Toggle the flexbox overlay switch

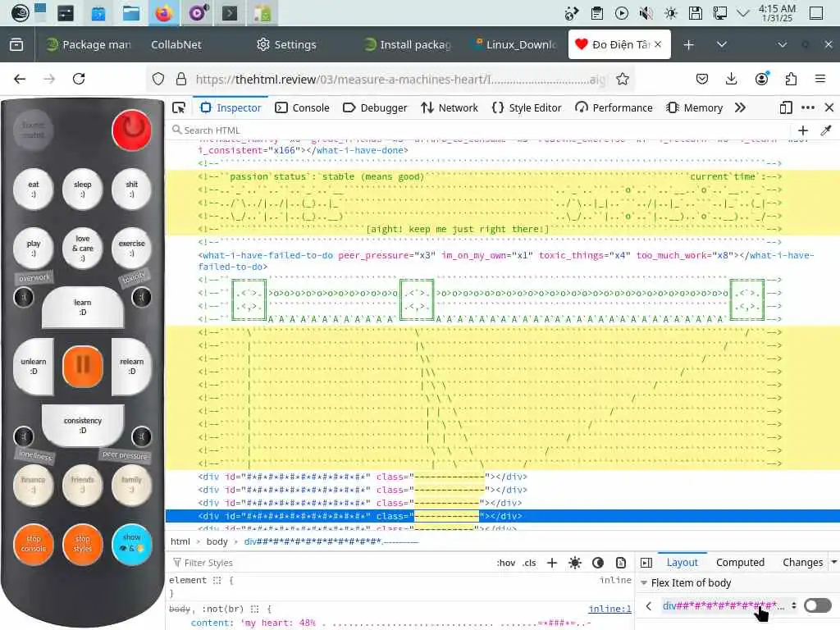tap(818, 605)
